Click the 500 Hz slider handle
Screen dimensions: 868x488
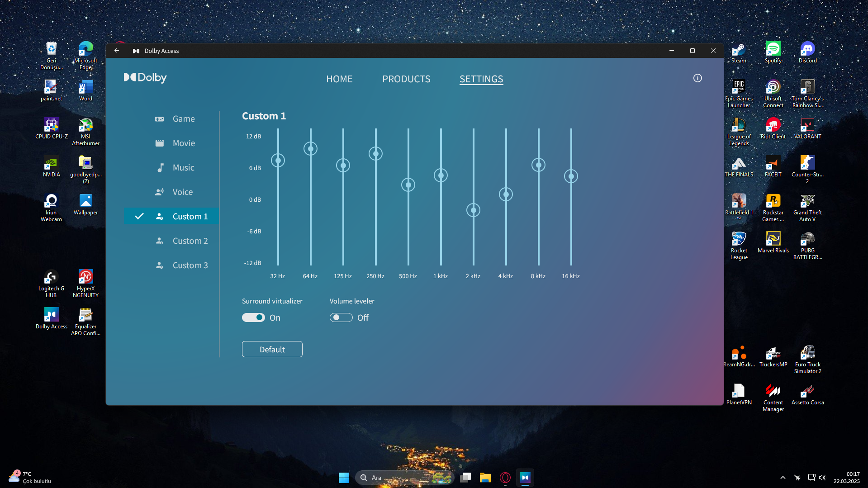click(408, 185)
